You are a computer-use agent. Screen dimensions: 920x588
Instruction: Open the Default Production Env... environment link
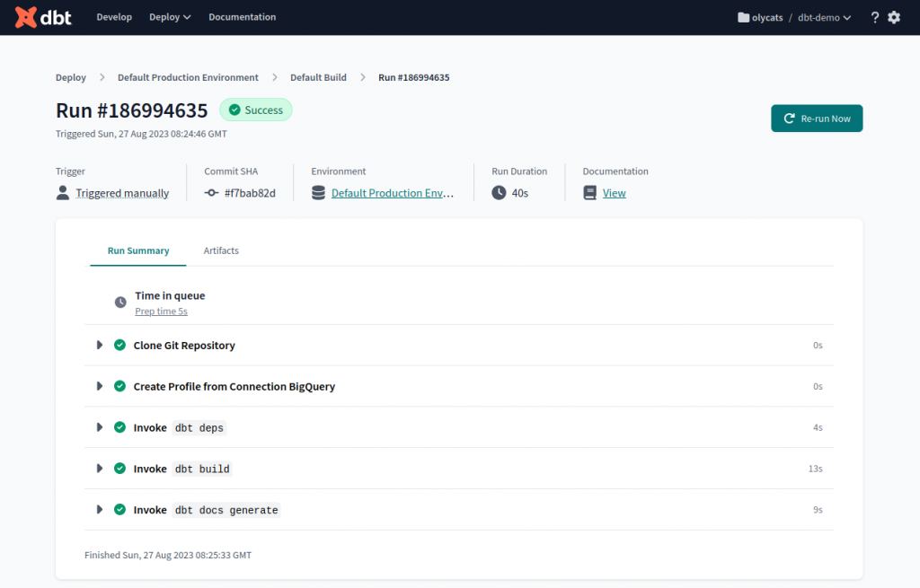point(393,193)
